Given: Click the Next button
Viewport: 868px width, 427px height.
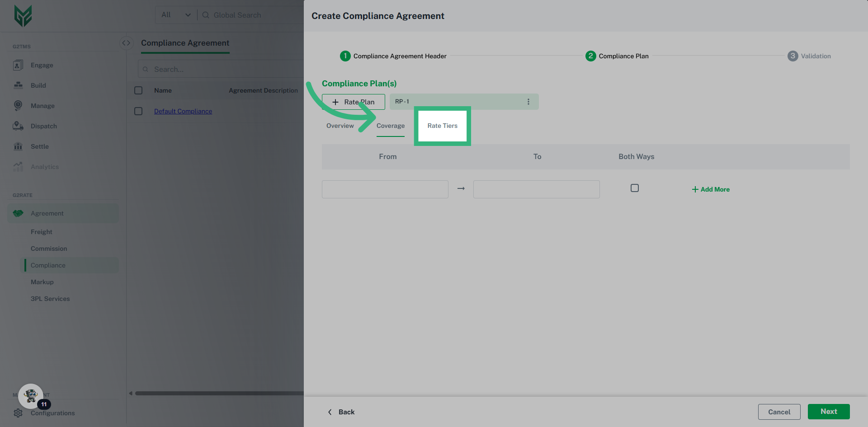Looking at the screenshot, I should pyautogui.click(x=829, y=412).
